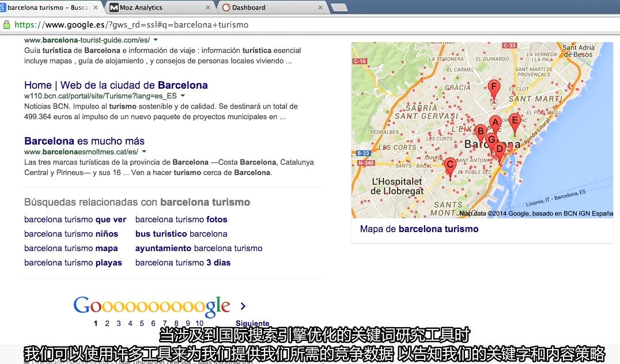Click the 'SARRIÀ - SANT GERVASI' map label
Screen dimensions: 620x364
[426, 112]
